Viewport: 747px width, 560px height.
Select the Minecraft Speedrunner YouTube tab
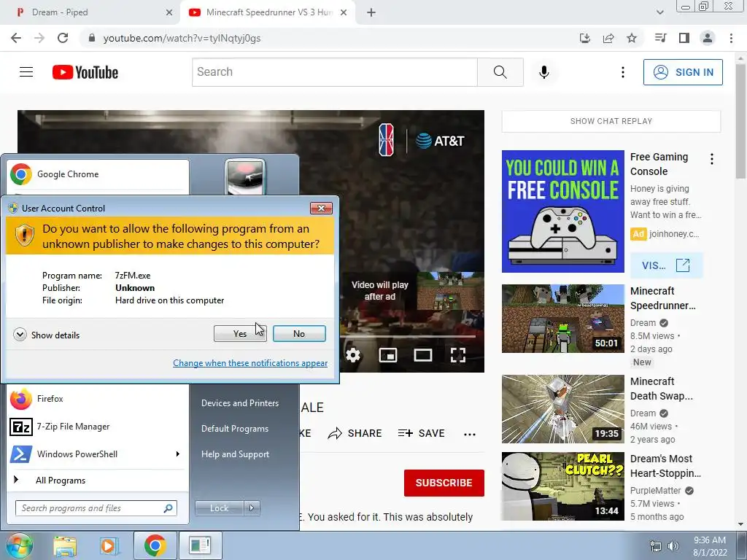[x=268, y=12]
